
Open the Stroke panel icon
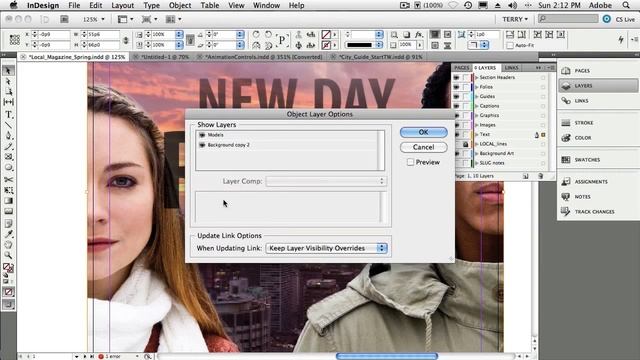point(566,122)
